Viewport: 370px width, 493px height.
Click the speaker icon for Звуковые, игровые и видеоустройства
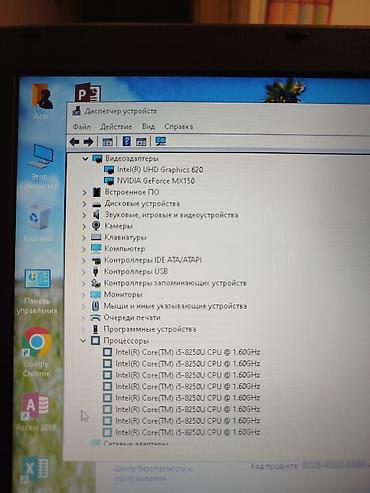point(96,215)
